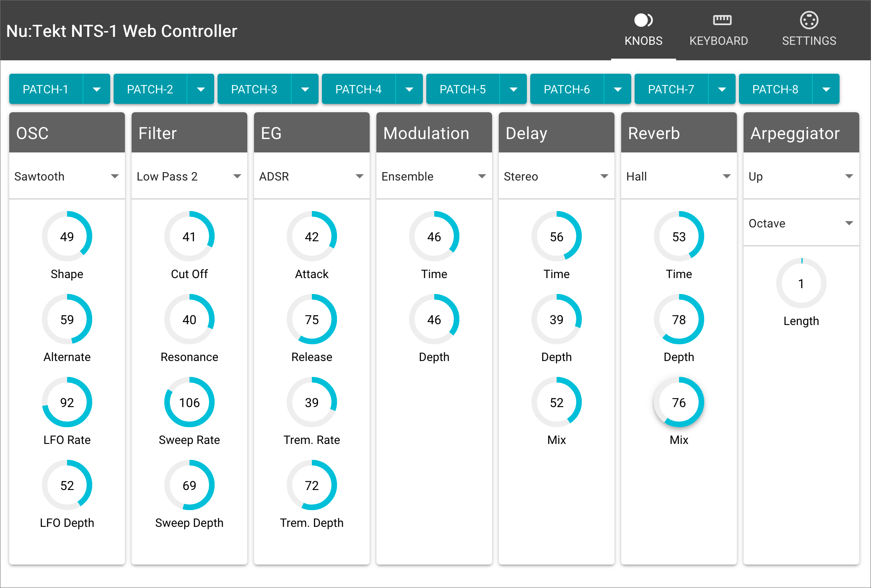871x588 pixels.
Task: Load the PATCH-5 button
Action: tap(462, 89)
